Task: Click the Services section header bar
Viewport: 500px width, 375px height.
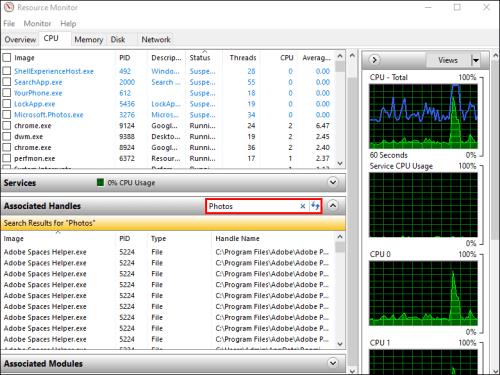Action: pos(173,183)
